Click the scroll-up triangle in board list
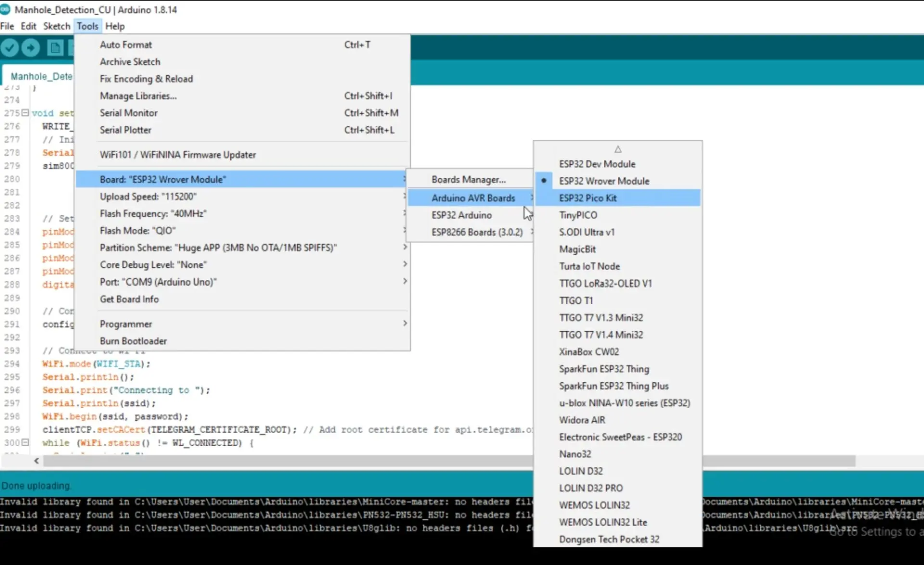 click(618, 149)
